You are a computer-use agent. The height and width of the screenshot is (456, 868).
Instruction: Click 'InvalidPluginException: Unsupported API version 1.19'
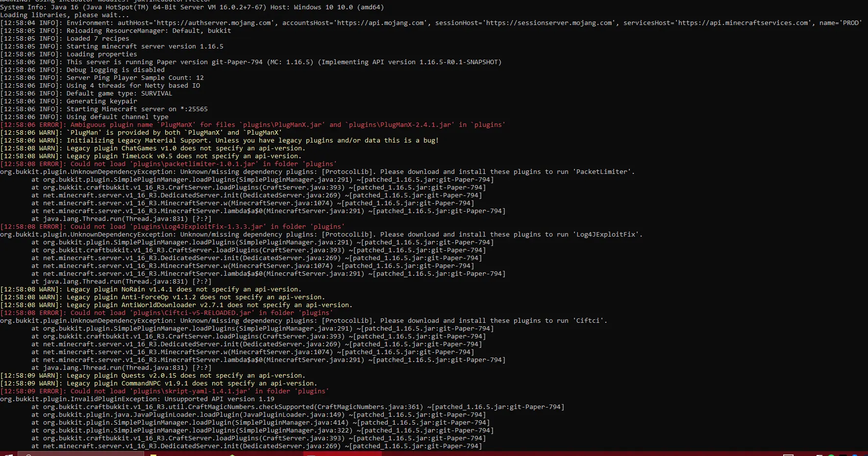(137, 399)
